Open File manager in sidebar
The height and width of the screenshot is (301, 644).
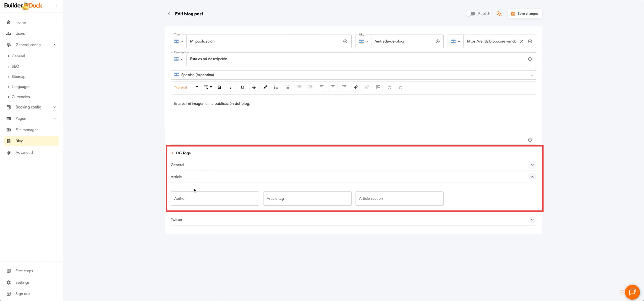tap(26, 130)
